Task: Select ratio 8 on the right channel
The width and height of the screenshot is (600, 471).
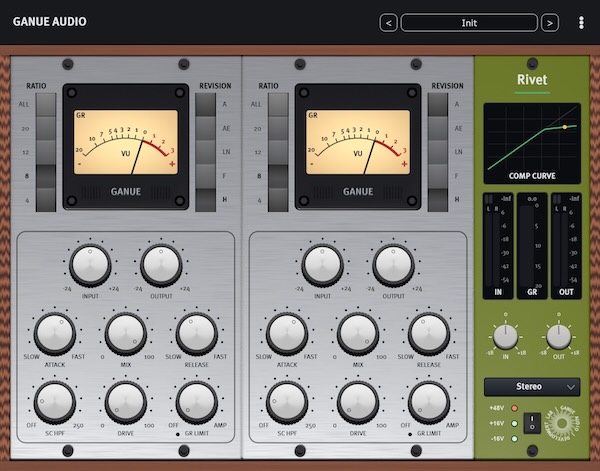Action: point(278,176)
